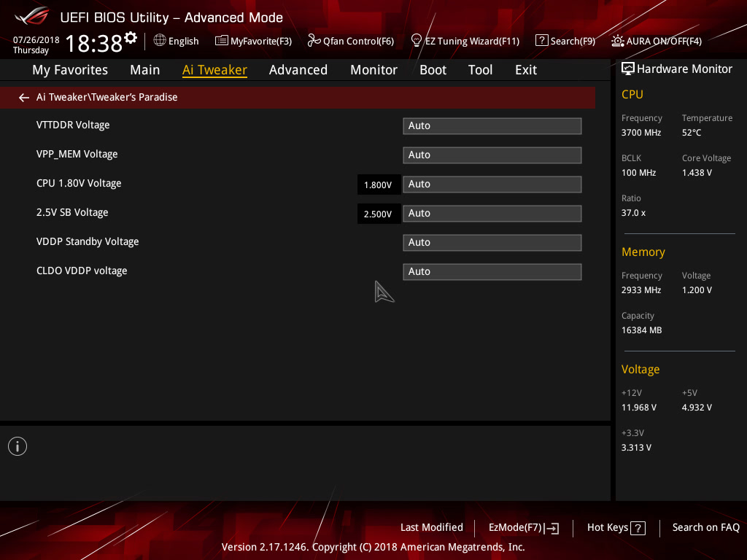
Task: Select the Ai Tweaker tab
Action: point(214,70)
